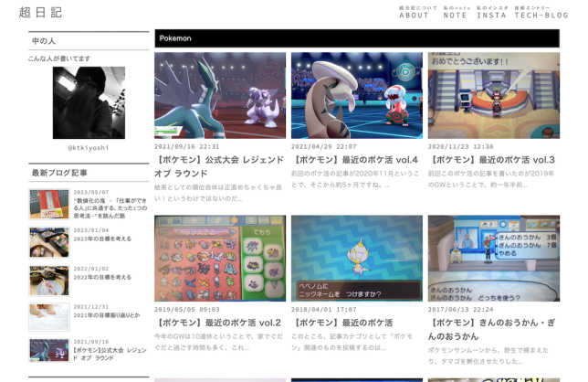Open the きんのおうかん screenshot thumbnail
Image resolution: width=588 pixels, height=382 pixels.
click(x=493, y=258)
